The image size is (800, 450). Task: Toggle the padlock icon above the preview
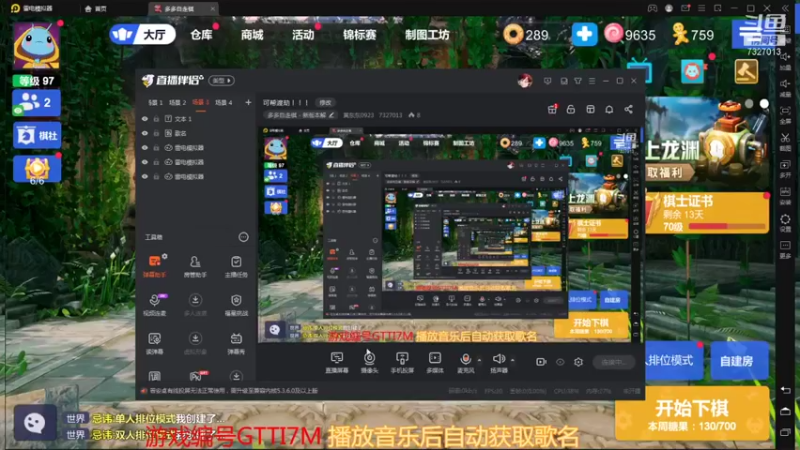tap(571, 109)
